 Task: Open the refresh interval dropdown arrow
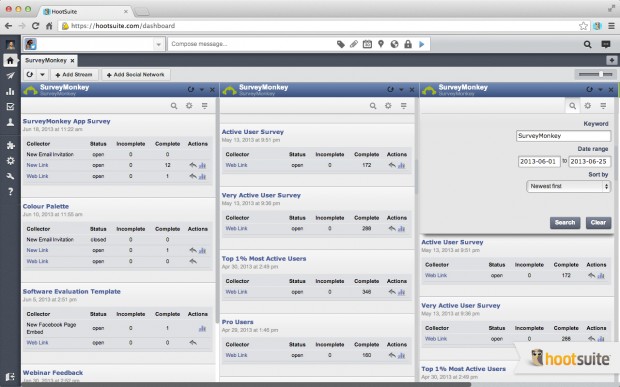(42, 74)
